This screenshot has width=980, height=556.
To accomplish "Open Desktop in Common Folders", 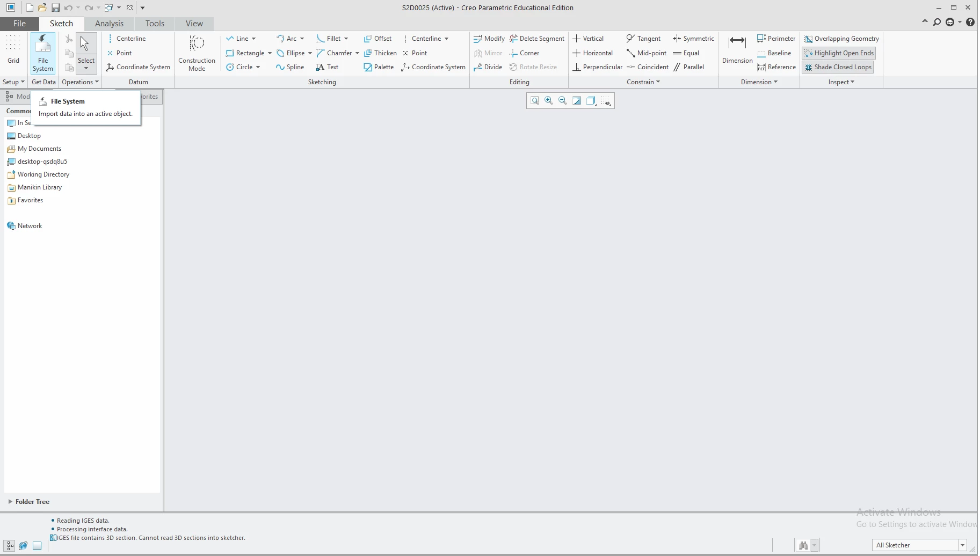I will click(x=24, y=136).
